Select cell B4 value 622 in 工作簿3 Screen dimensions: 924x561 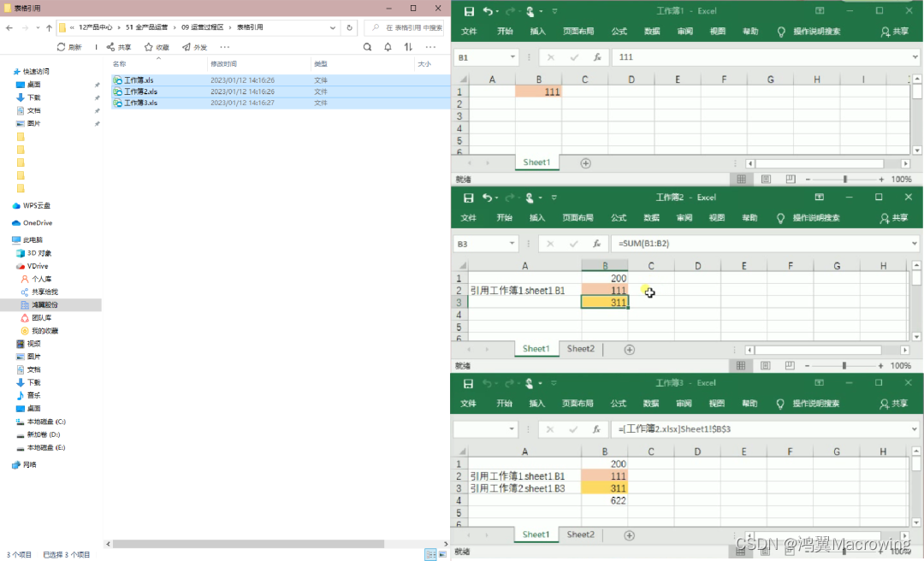[605, 500]
